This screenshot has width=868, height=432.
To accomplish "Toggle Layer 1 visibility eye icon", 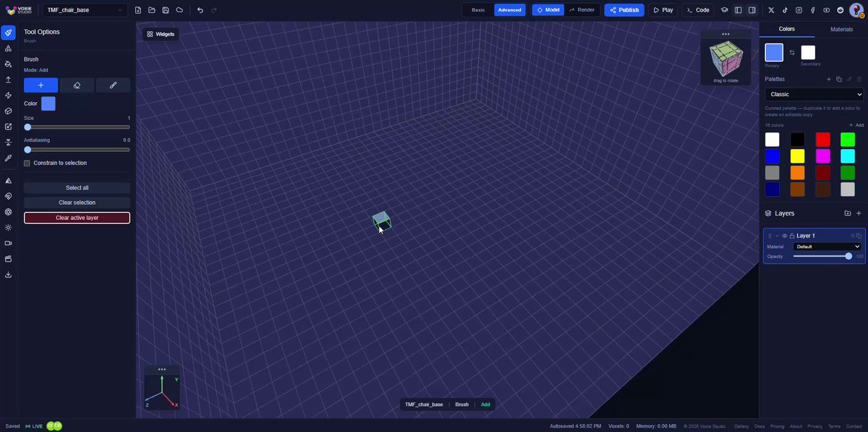I will 785,236.
